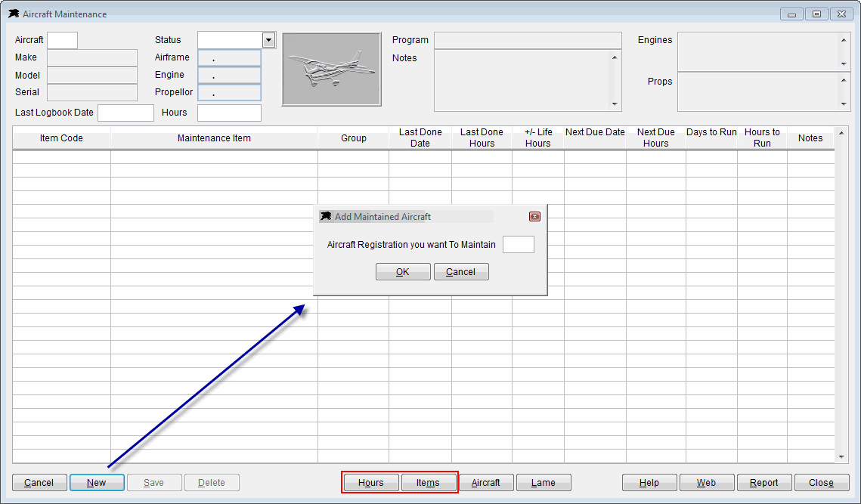Viewport: 861px width, 504px height.
Task: Click the Next Due Hours column header
Action: click(x=655, y=138)
